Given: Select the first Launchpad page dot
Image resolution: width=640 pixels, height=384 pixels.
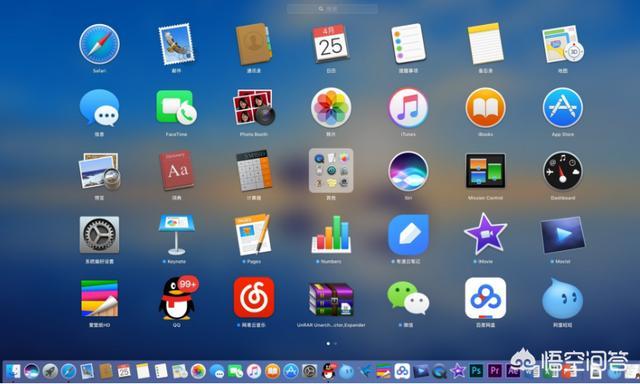Looking at the screenshot, I should (x=328, y=344).
